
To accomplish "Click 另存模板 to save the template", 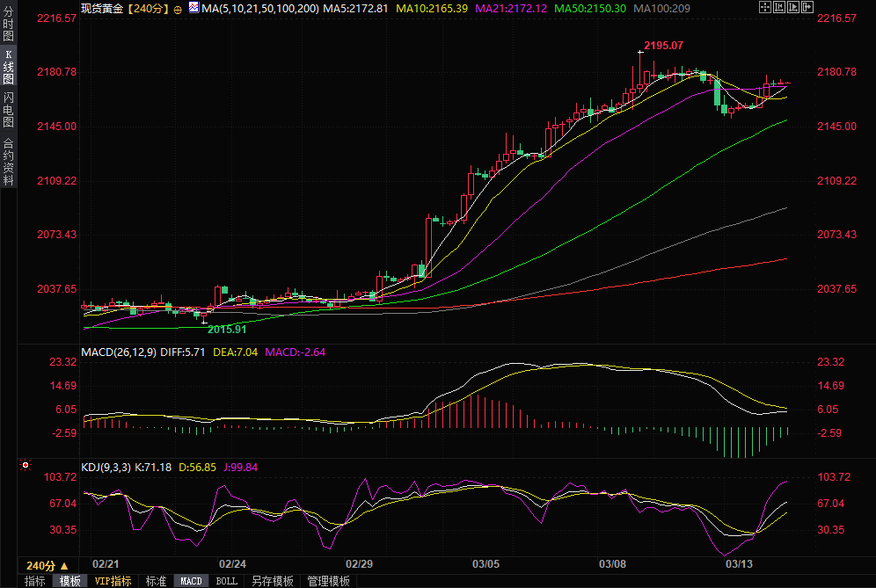I will (x=272, y=581).
